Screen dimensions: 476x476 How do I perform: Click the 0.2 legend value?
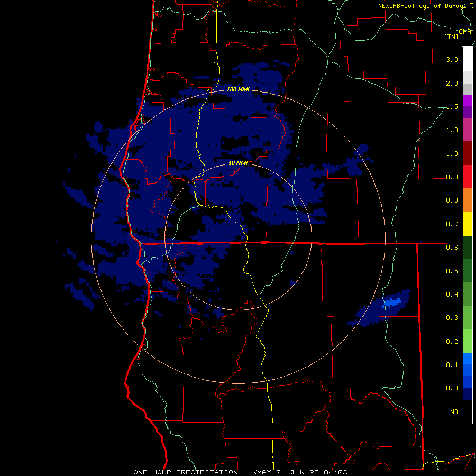click(452, 341)
